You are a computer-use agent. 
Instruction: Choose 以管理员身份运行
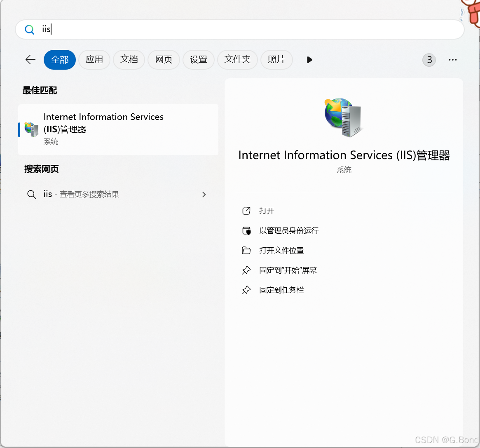tap(289, 230)
